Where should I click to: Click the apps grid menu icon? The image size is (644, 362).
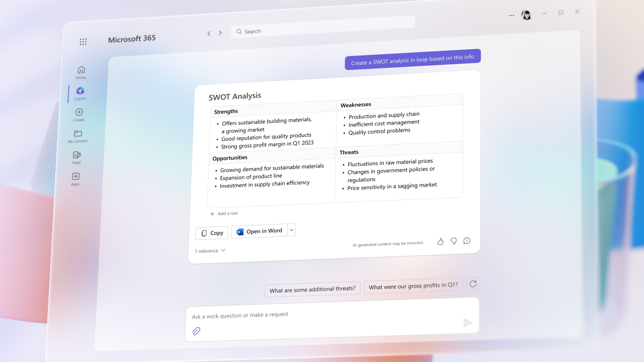[83, 42]
